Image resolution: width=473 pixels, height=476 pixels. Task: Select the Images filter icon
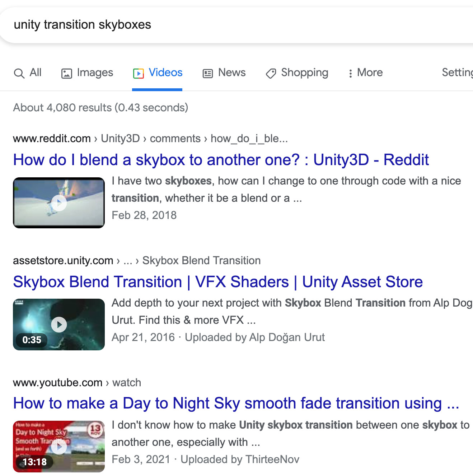click(66, 73)
